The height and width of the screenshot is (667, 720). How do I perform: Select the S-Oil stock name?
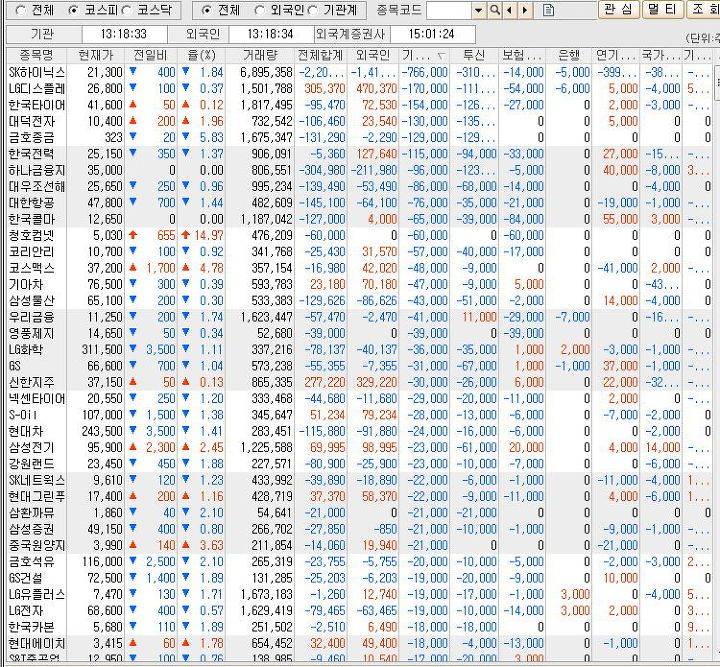[23, 415]
